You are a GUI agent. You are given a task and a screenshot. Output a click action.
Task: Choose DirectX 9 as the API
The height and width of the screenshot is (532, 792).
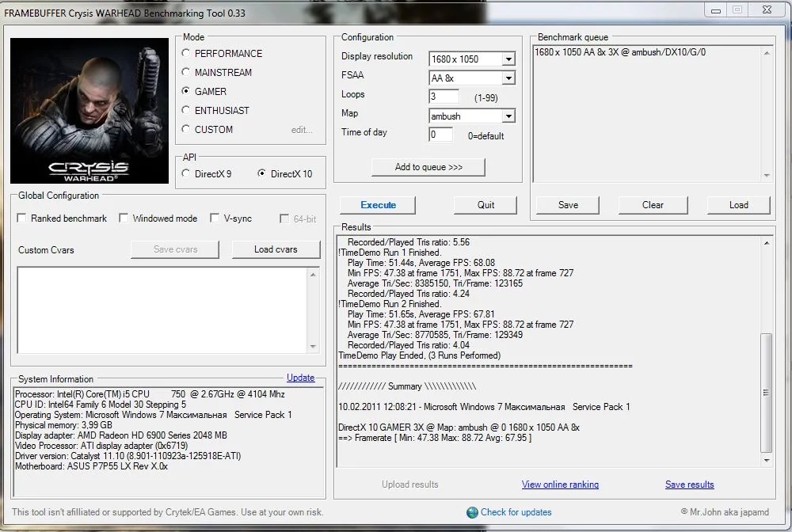(186, 173)
